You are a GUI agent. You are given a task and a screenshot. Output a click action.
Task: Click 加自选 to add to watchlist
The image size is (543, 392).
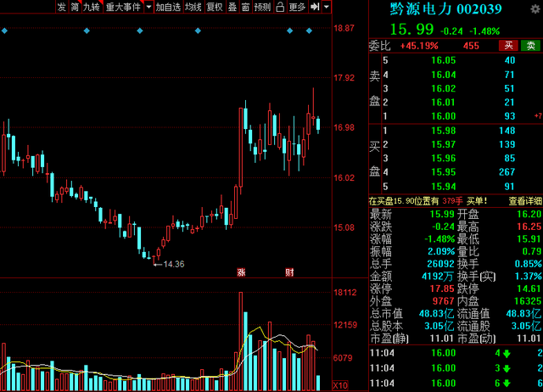pos(168,7)
